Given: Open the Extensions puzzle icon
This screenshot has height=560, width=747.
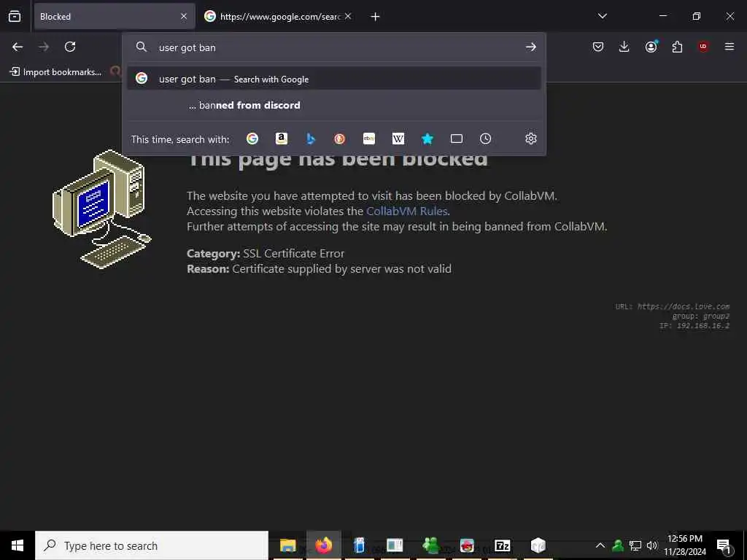Looking at the screenshot, I should coord(677,47).
